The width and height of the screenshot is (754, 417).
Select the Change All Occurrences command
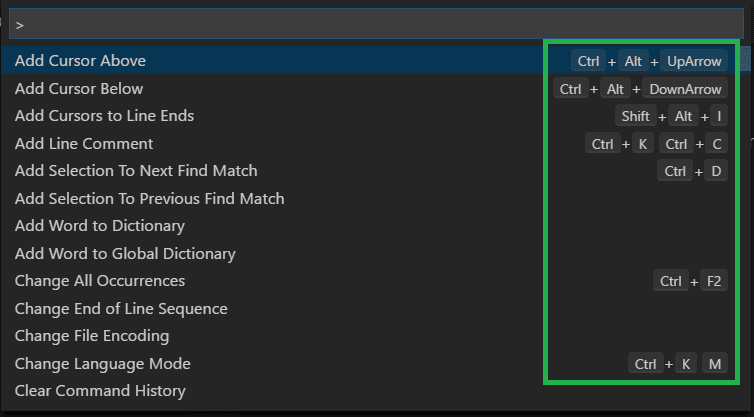[x=100, y=281]
